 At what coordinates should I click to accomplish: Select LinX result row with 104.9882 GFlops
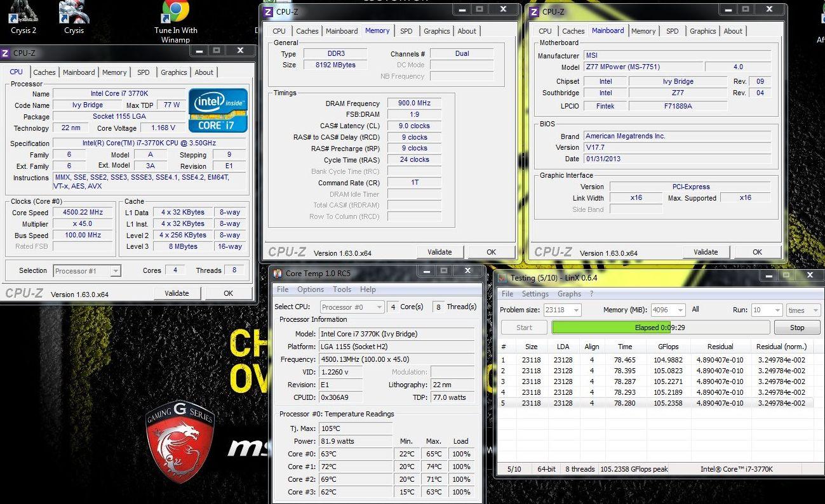point(656,360)
